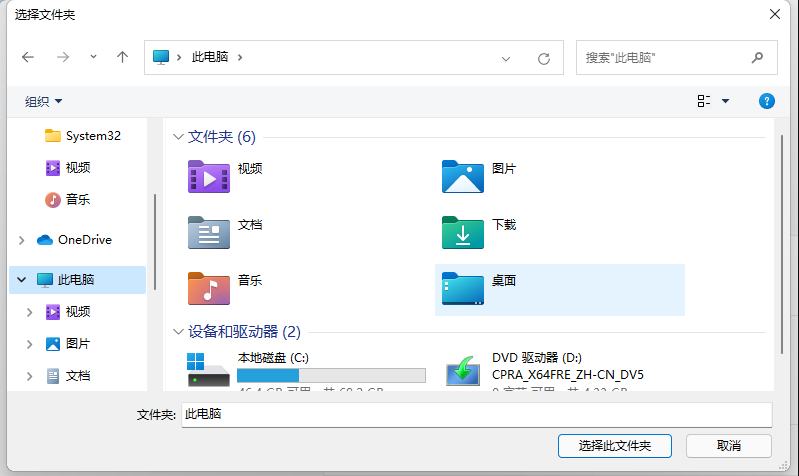Click the 取消 button
This screenshot has width=799, height=476.
point(728,445)
